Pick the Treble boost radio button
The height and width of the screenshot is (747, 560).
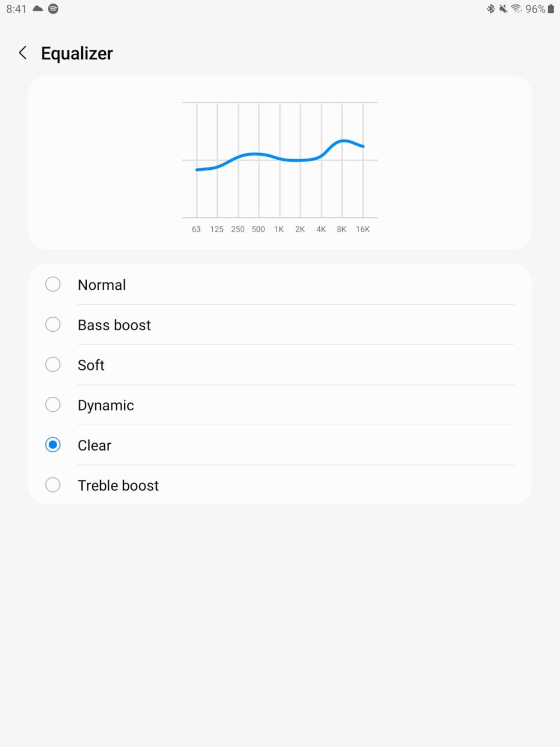[53, 485]
